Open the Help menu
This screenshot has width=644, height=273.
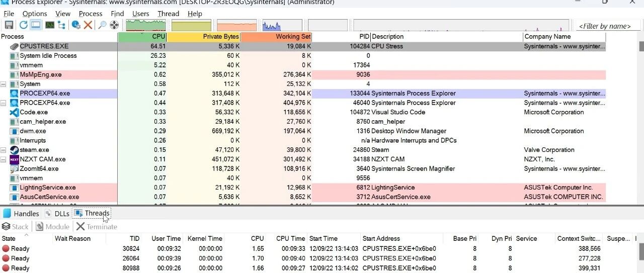[x=195, y=14]
